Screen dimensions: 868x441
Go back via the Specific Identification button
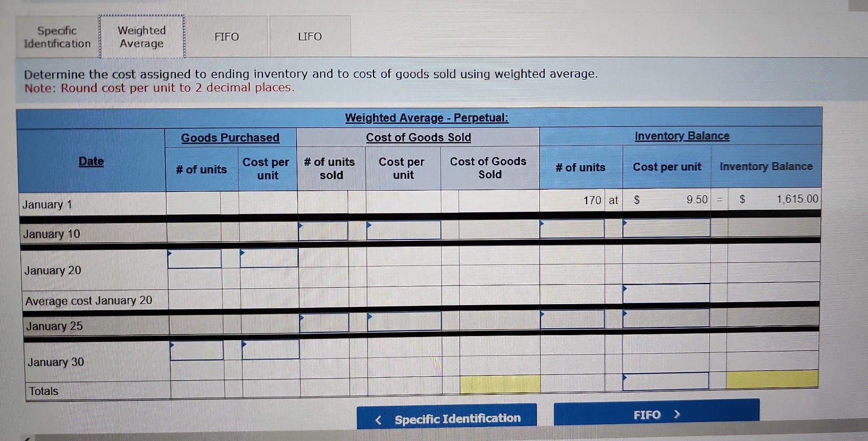[447, 418]
